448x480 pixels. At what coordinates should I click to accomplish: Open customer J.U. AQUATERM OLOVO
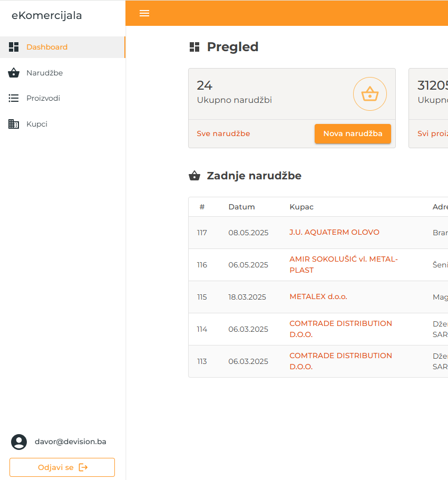tap(334, 232)
